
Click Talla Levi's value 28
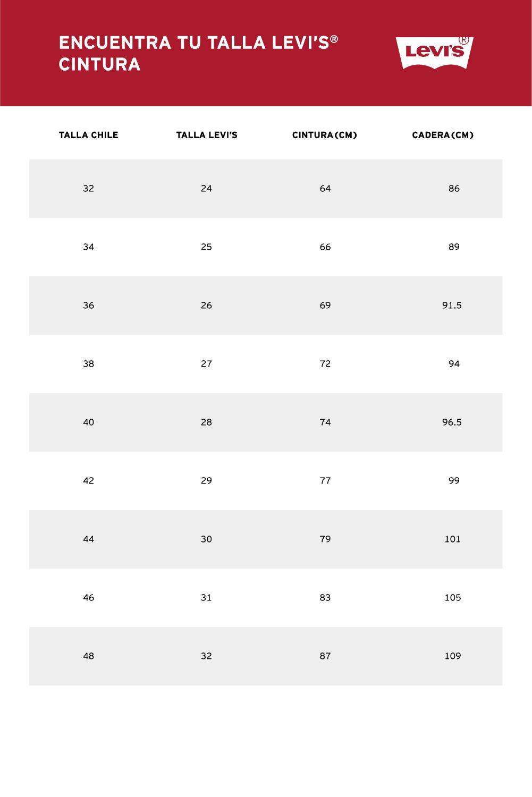pos(207,422)
